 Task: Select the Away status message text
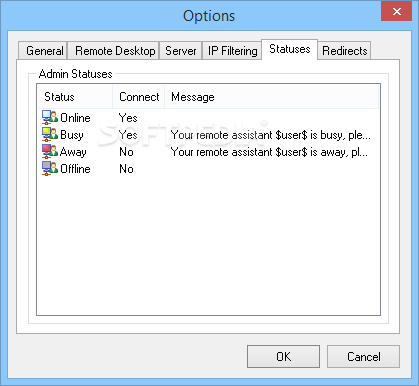pos(269,152)
